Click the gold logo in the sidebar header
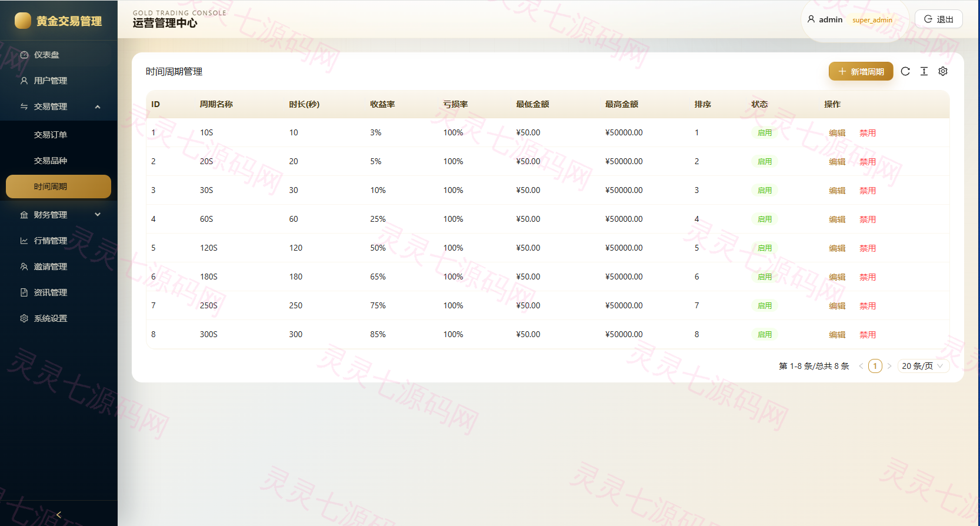This screenshot has height=526, width=980. tap(23, 21)
